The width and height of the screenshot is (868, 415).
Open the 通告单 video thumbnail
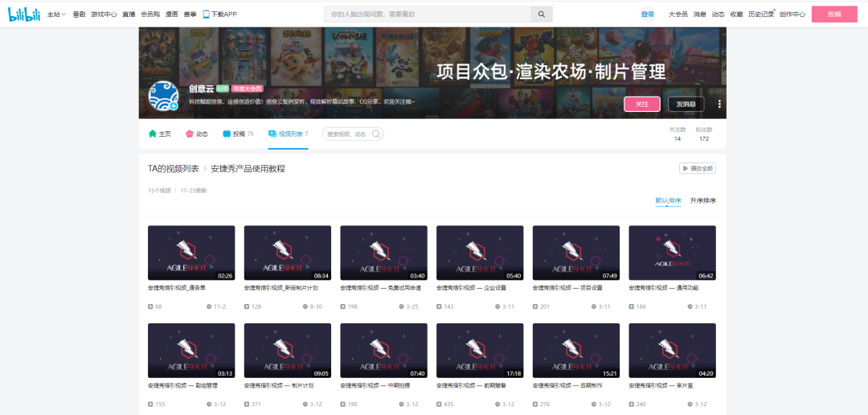[x=191, y=253]
